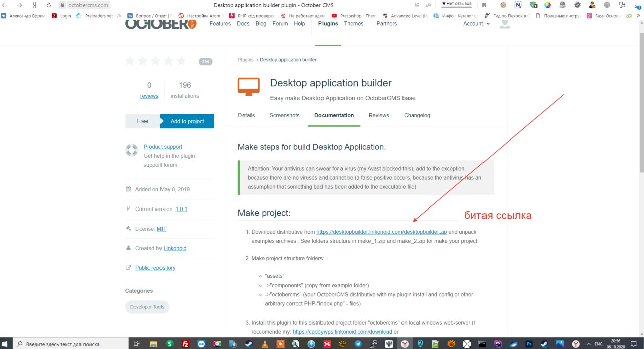Click the orange desktop monitor plugin icon
Viewport: 644px width, 349px height.
pyautogui.click(x=249, y=87)
